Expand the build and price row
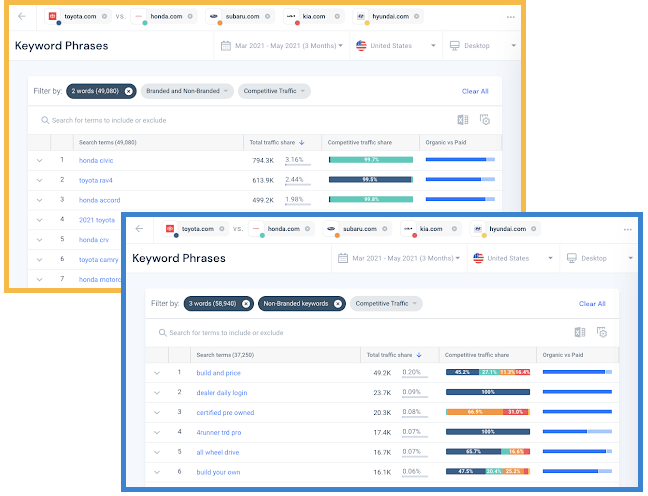Image resolution: width=648 pixels, height=496 pixels. (x=157, y=373)
